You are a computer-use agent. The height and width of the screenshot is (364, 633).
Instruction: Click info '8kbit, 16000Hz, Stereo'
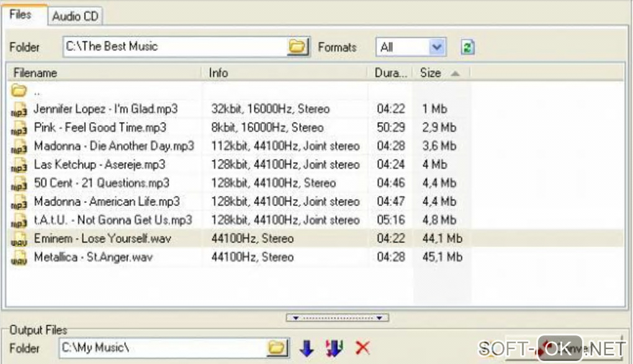tap(267, 128)
